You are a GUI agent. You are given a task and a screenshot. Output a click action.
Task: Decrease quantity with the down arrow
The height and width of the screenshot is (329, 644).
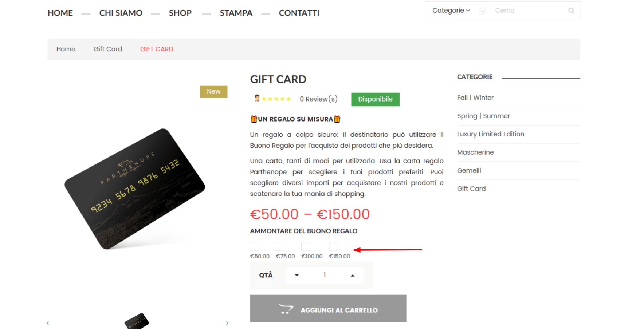[x=297, y=275]
